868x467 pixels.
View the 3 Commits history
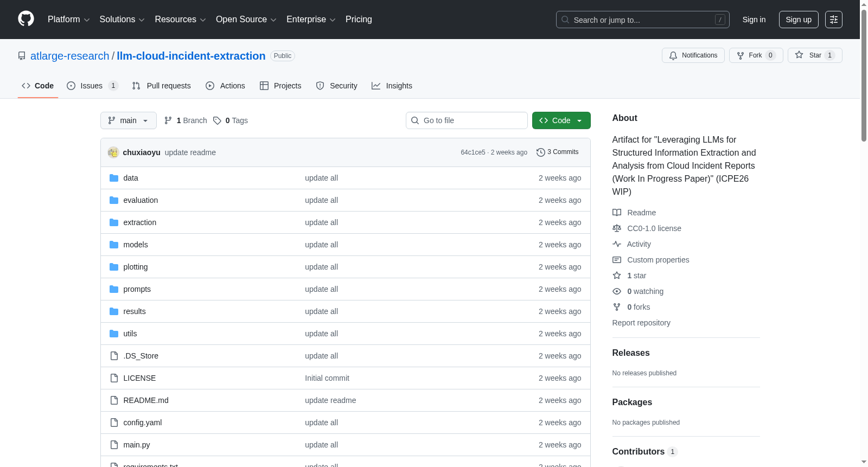(x=558, y=152)
